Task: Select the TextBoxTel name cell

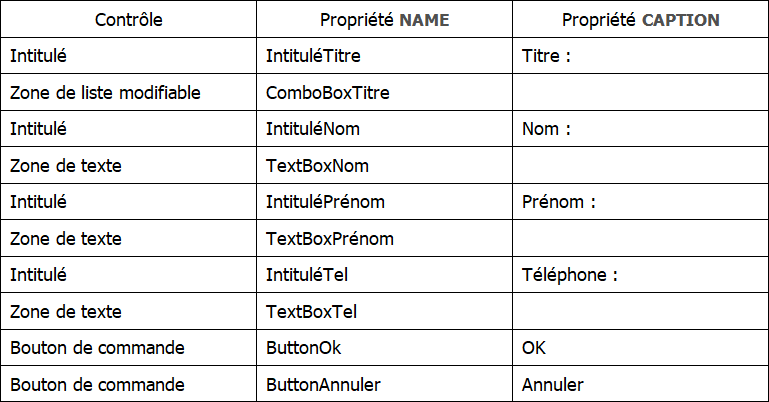Action: 312,311
